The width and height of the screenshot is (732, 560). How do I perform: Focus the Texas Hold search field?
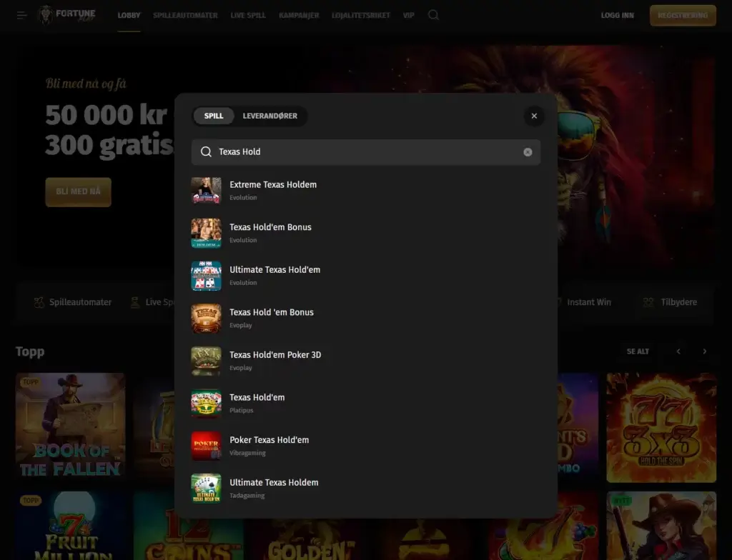pyautogui.click(x=366, y=152)
